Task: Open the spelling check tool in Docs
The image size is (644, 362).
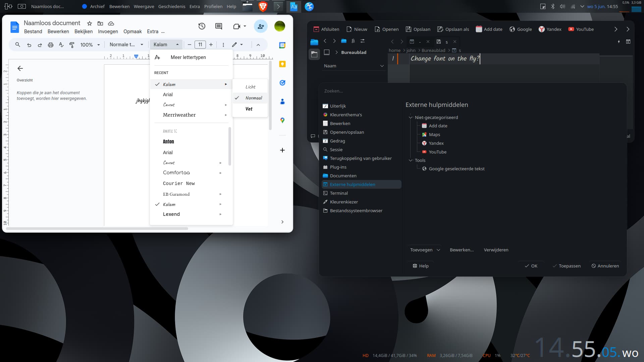Action: [61, 45]
